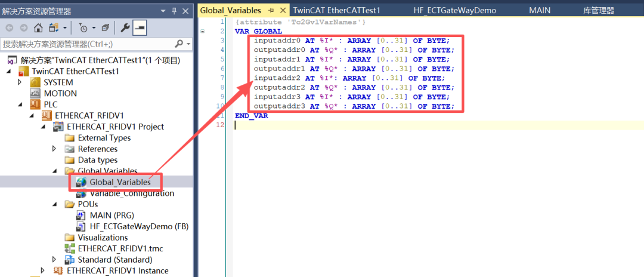Open the dropdown arrow beside pending changes filter
Viewport: 644px width, 277px height.
point(94,28)
